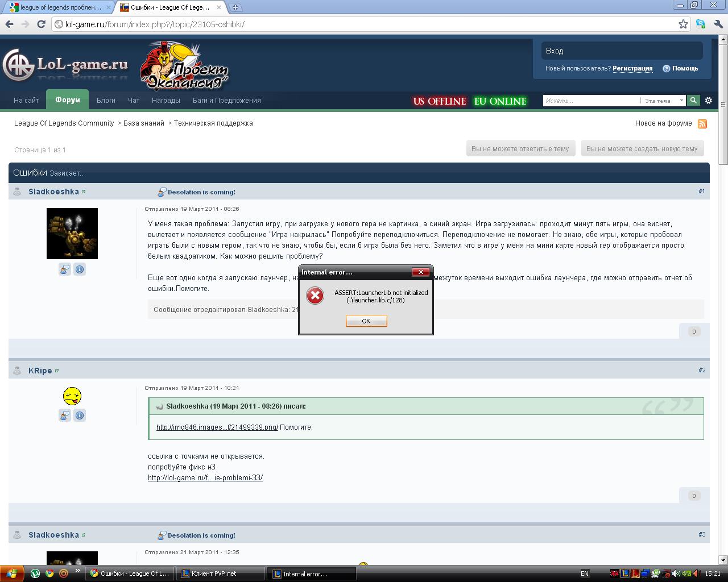Open KRipe's profile link
The width and height of the screenshot is (728, 582).
(x=40, y=371)
